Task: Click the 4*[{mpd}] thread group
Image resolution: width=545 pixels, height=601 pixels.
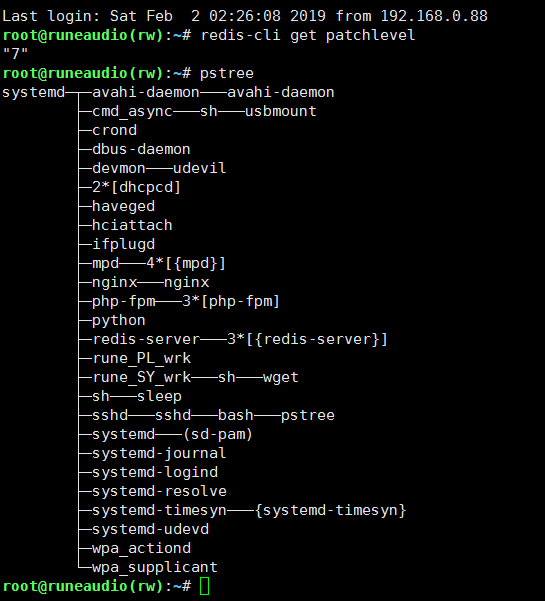Action: coord(186,263)
